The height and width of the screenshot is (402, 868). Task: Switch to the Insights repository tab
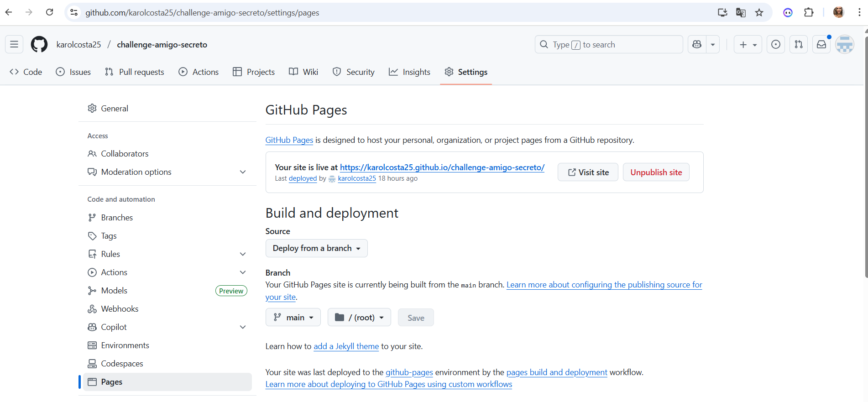click(x=409, y=72)
